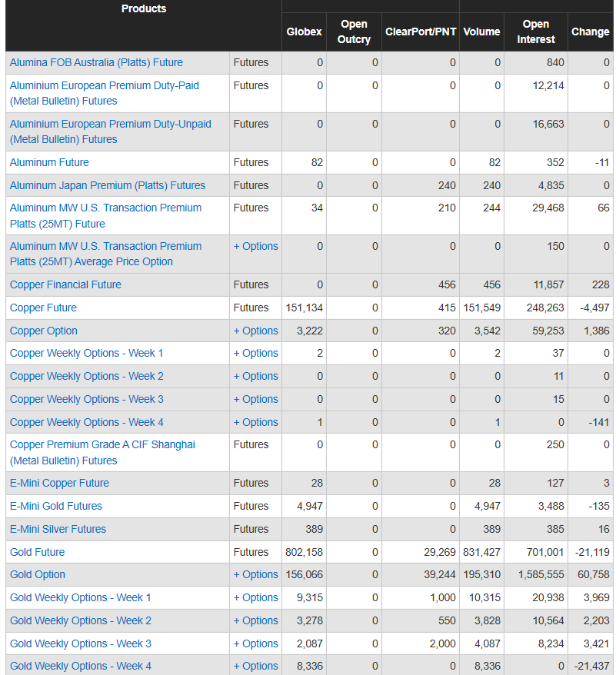The width and height of the screenshot is (616, 675).
Task: Open Aluminum MW Average Price Option link
Action: pyautogui.click(x=105, y=254)
